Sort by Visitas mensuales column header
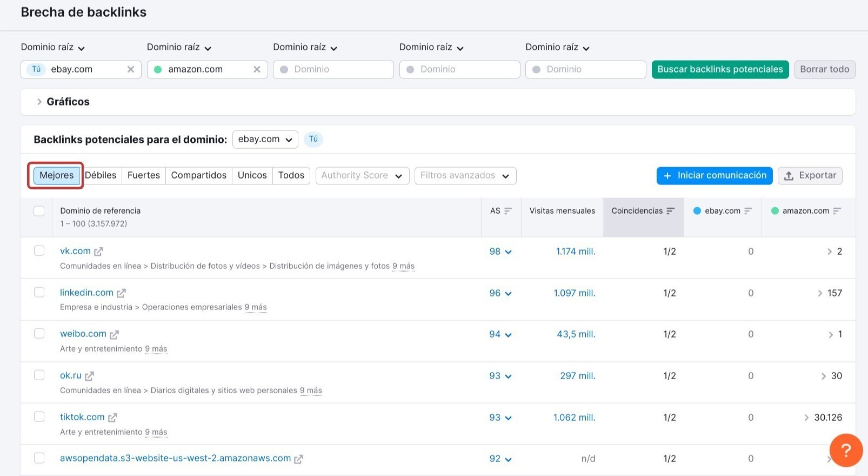 pos(562,211)
